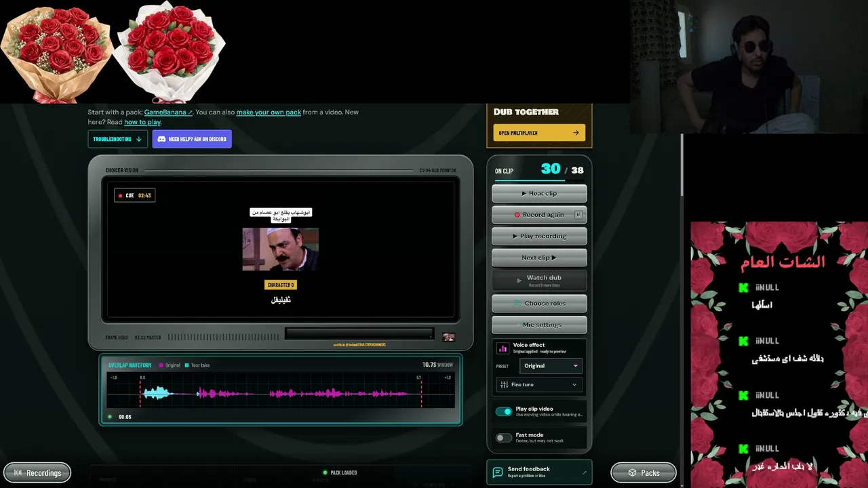The height and width of the screenshot is (488, 868).
Task: Open Mic settings
Action: [539, 325]
